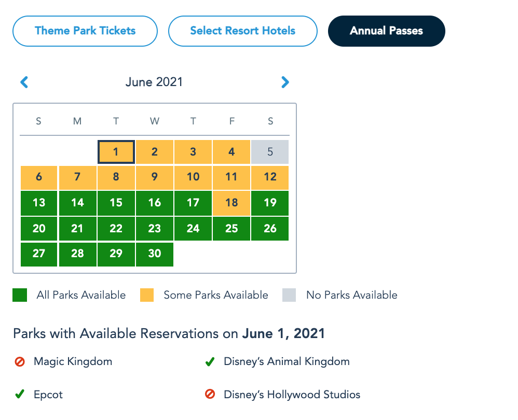518x420 pixels.
Task: Pick June 30 on the calendar
Action: 155,254
